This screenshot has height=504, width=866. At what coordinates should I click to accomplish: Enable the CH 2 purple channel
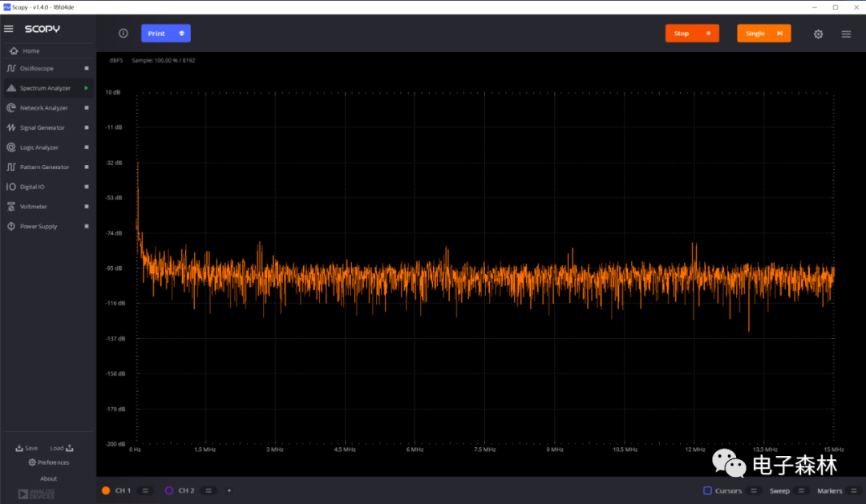point(169,490)
